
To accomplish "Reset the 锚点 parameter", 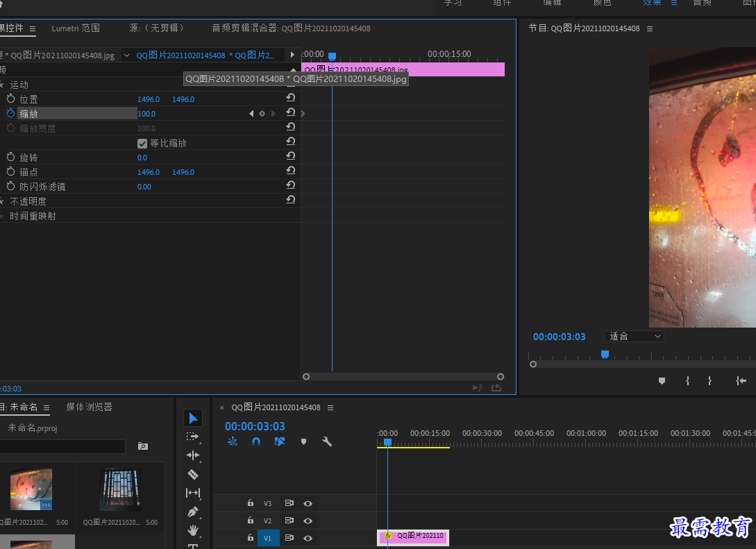I will click(290, 171).
